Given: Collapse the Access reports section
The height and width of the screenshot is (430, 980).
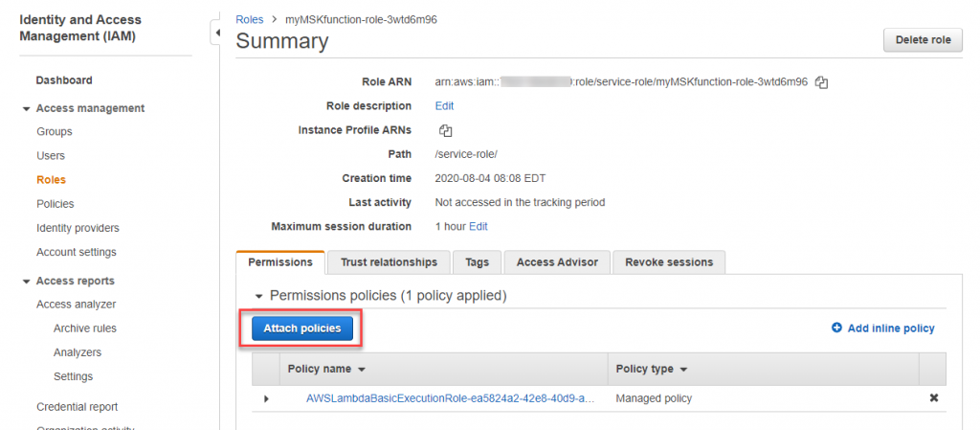Looking at the screenshot, I should pyautogui.click(x=26, y=282).
